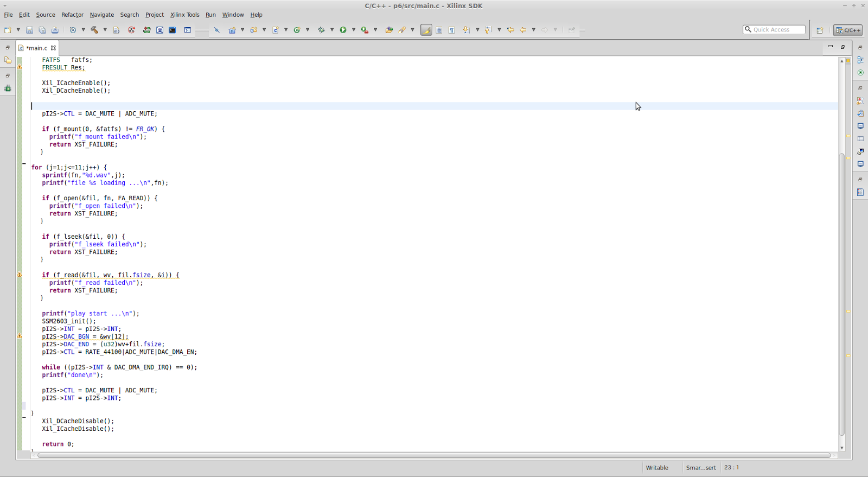
Task: Expand the New Class dropdown arrow
Action: pyautogui.click(x=307, y=30)
